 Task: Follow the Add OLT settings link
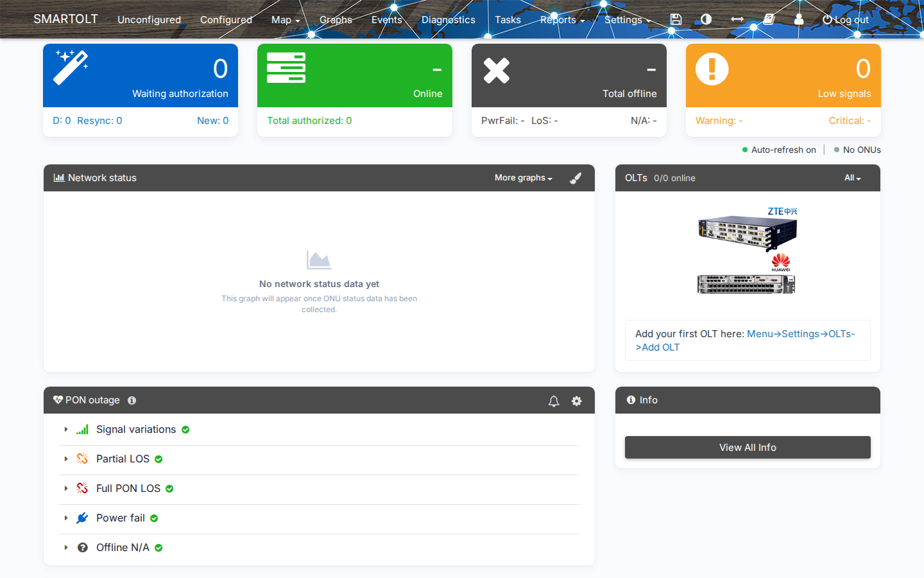[x=745, y=340]
